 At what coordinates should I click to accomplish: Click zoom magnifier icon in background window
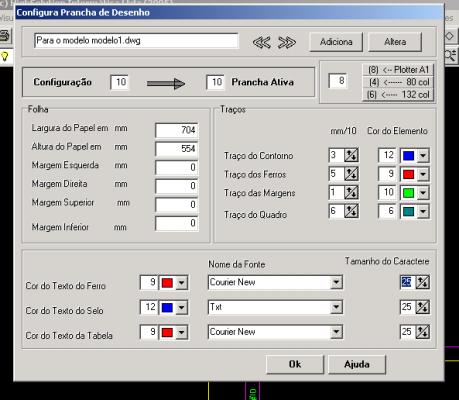tap(451, 56)
